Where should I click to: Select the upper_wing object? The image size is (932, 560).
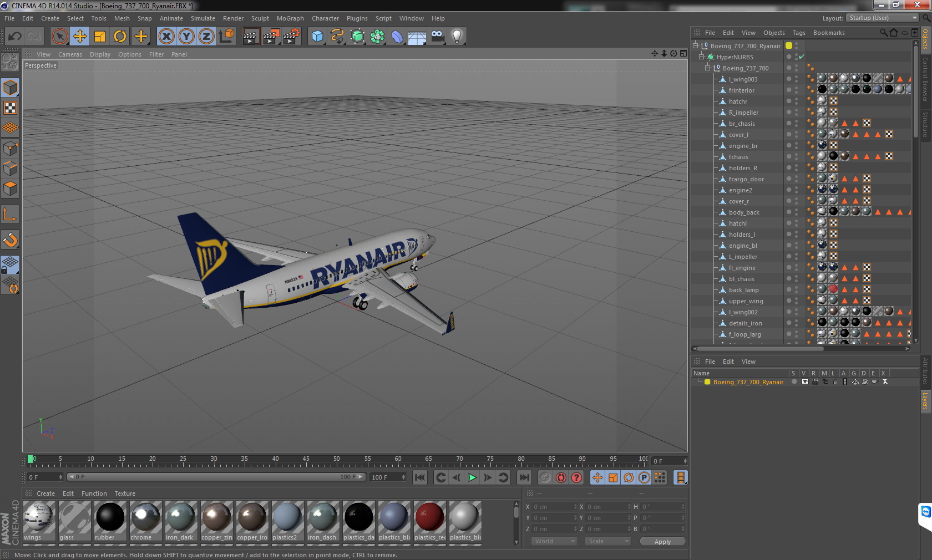click(x=746, y=301)
